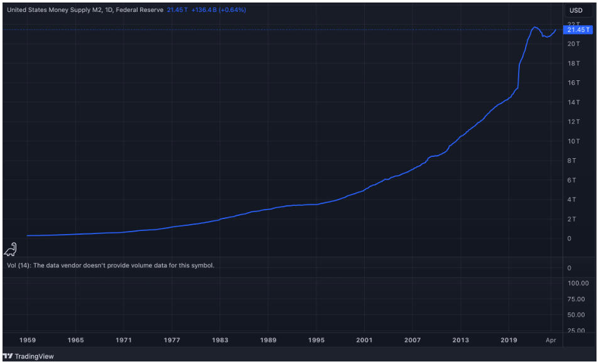The image size is (599, 364).
Task: Click the 10 T label on the price scale
Action: [x=574, y=141]
